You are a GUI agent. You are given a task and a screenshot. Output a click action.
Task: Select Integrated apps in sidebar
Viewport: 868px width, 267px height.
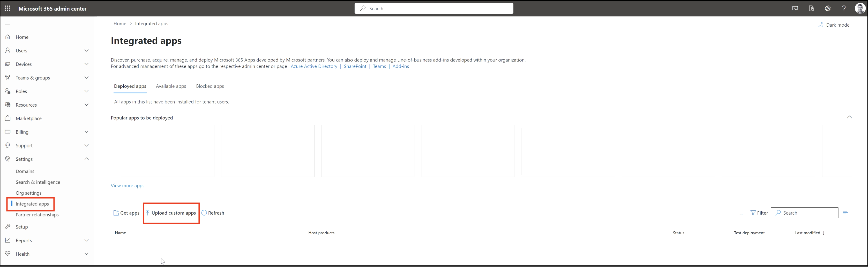click(32, 204)
